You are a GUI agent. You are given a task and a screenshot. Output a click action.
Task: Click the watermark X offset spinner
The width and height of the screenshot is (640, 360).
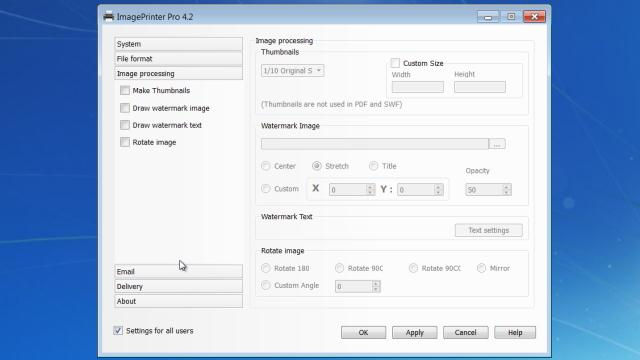tap(352, 190)
